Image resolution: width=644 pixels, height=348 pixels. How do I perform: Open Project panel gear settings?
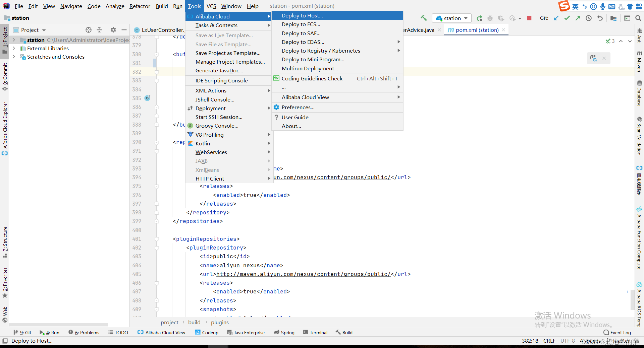(x=113, y=30)
